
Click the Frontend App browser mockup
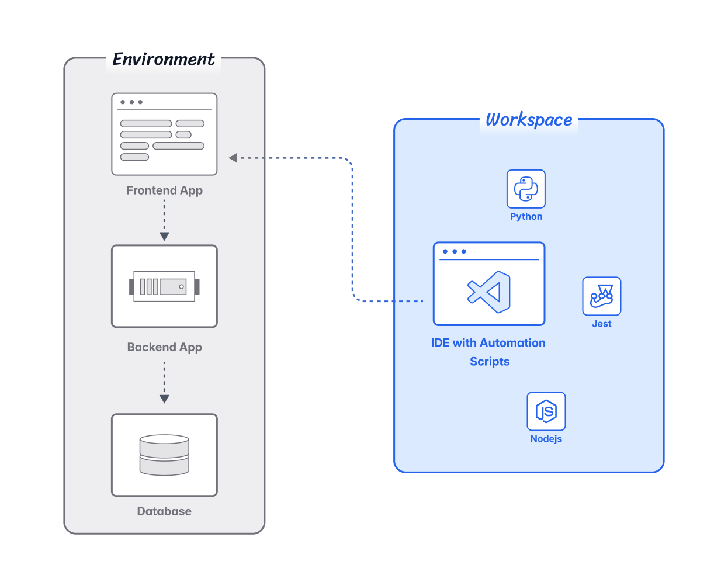point(164,134)
